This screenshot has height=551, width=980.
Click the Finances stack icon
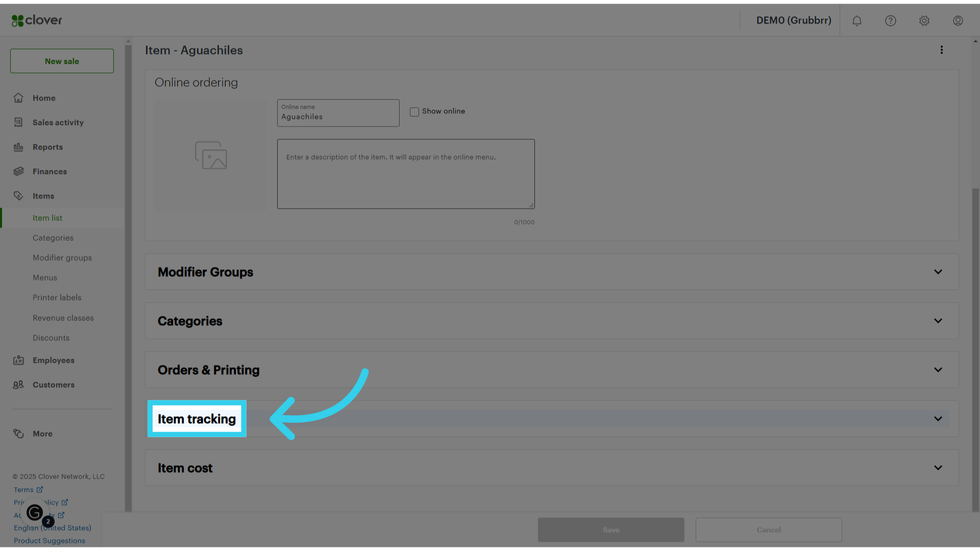(x=18, y=171)
